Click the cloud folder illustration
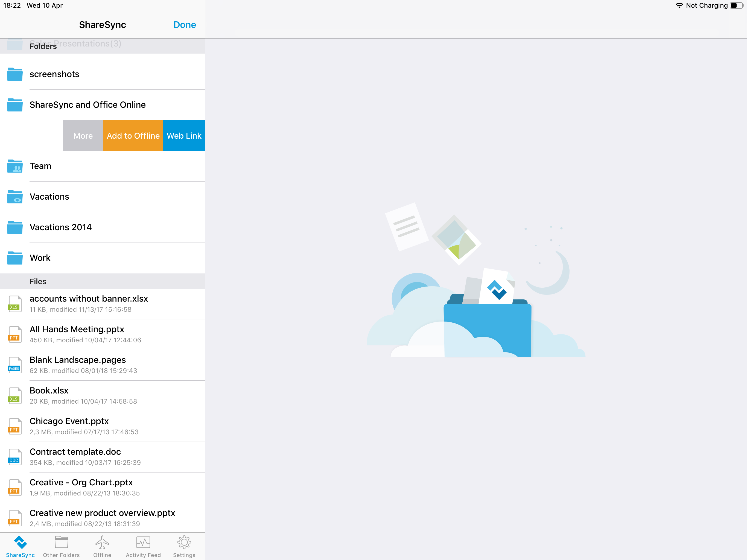This screenshot has height=560, width=747. [476, 280]
